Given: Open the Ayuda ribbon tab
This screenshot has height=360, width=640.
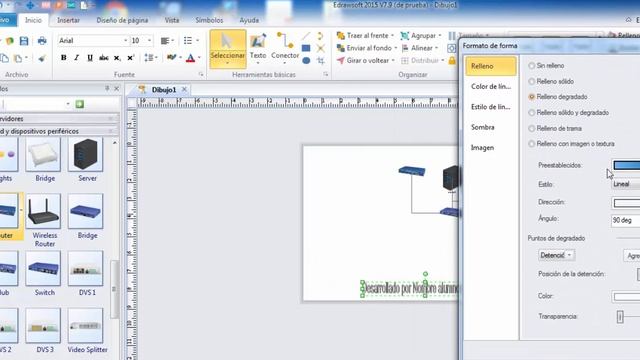Looking at the screenshot, I should (249, 20).
